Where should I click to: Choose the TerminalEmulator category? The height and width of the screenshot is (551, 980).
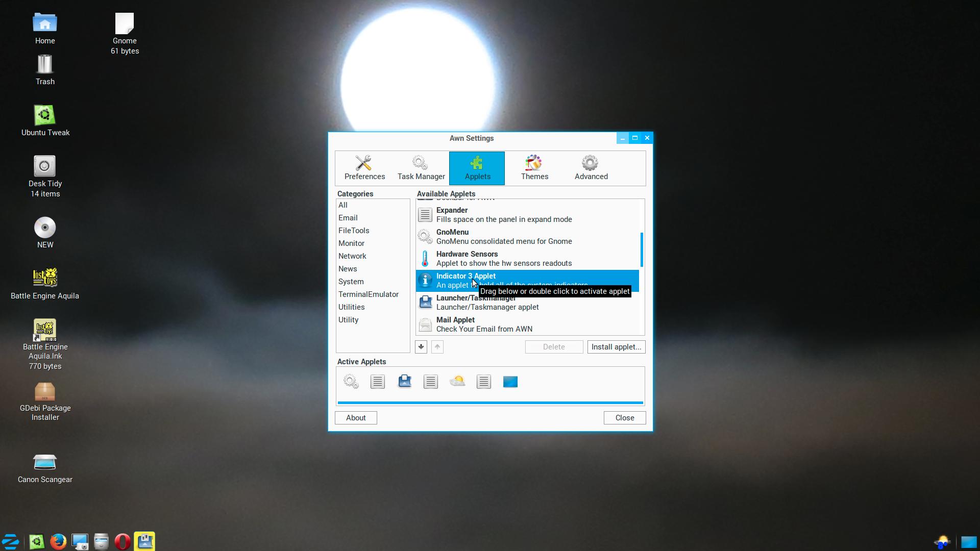coord(368,294)
